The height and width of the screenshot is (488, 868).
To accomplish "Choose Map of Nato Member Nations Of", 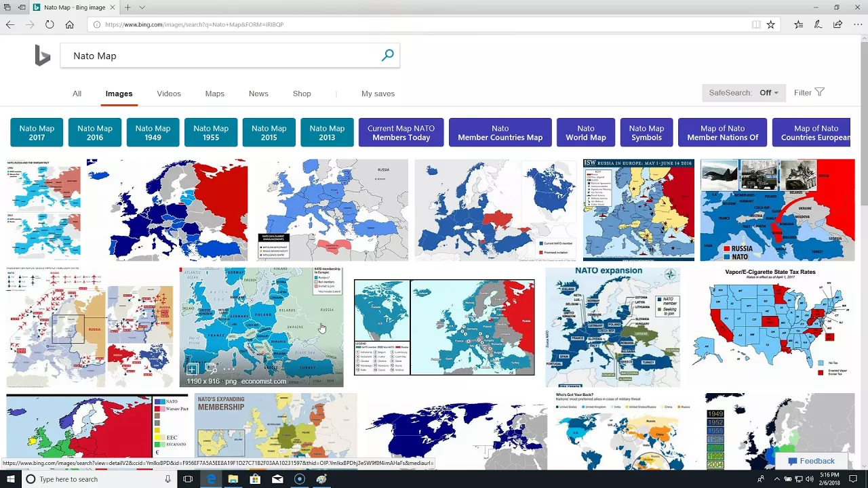I will tap(722, 133).
